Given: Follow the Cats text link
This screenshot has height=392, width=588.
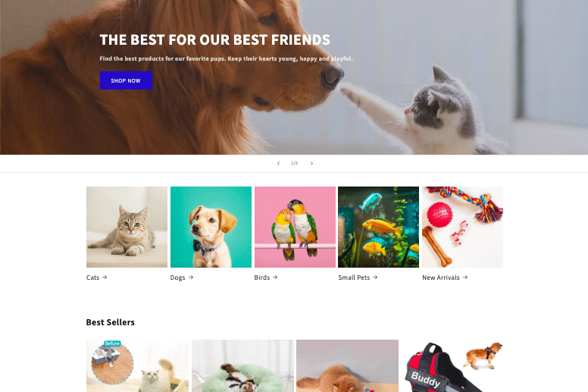Looking at the screenshot, I should (92, 278).
